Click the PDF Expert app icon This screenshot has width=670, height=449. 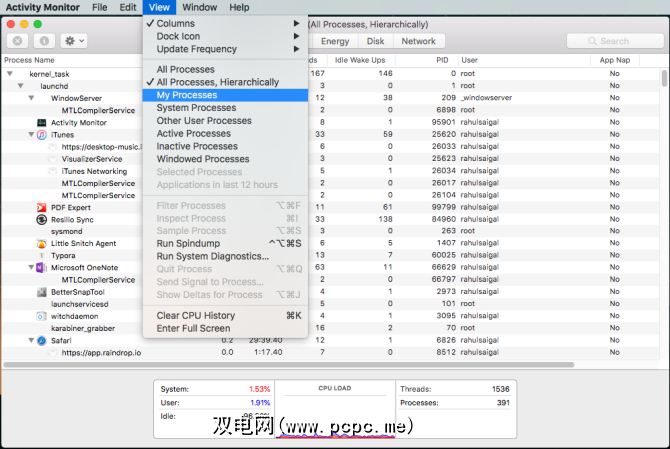41,208
